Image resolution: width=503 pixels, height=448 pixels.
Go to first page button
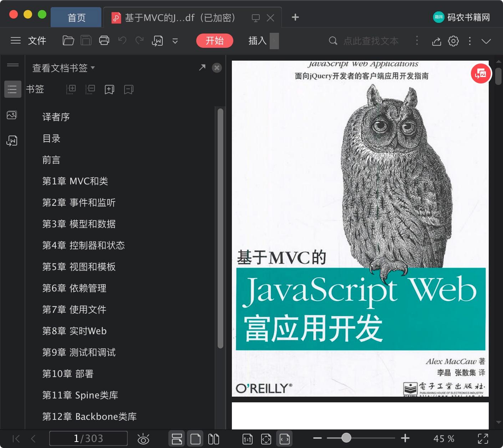pyautogui.click(x=16, y=439)
